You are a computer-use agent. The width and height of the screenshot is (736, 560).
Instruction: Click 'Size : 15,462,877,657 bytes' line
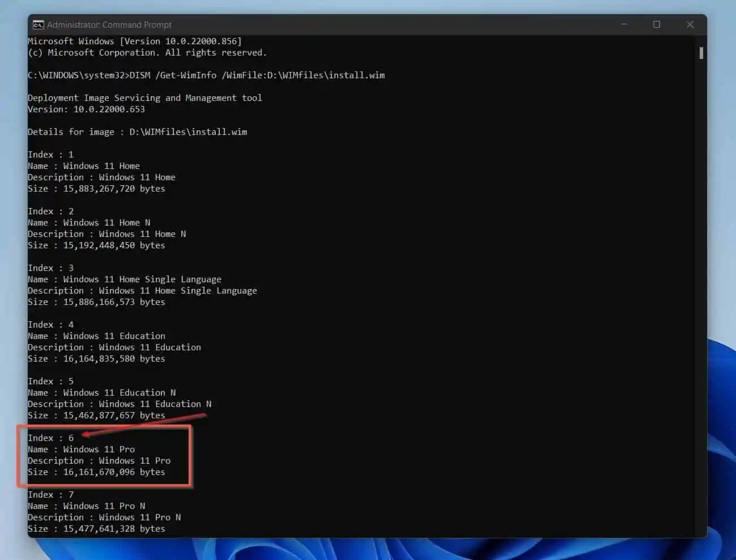[96, 415]
